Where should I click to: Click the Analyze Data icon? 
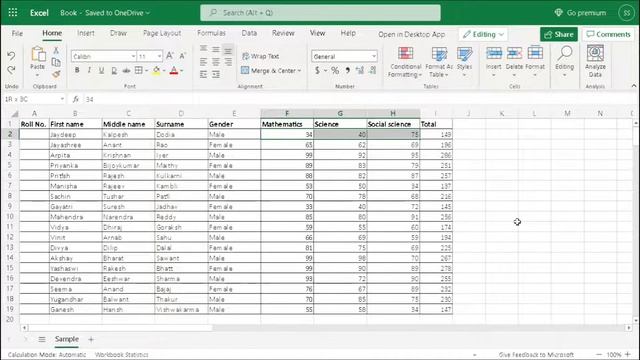(x=595, y=53)
